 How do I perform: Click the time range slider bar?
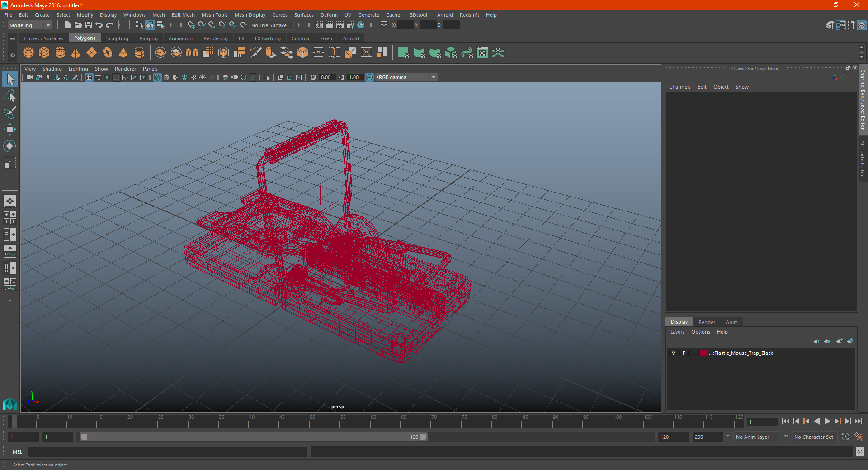253,437
